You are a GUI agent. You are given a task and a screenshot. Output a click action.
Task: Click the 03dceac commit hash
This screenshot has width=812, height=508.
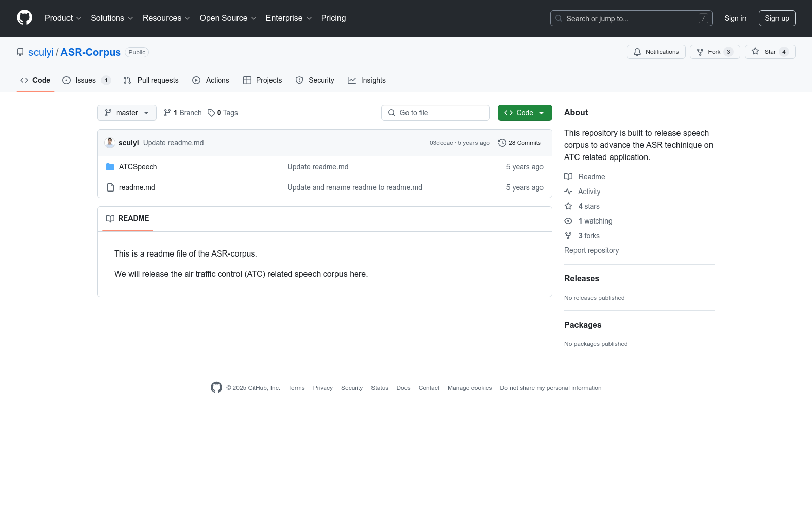click(x=441, y=143)
